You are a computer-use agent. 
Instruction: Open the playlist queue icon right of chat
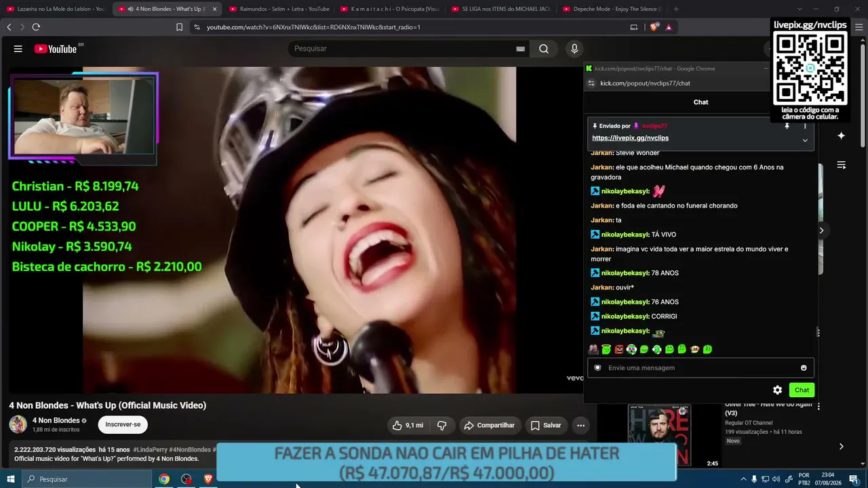click(841, 165)
